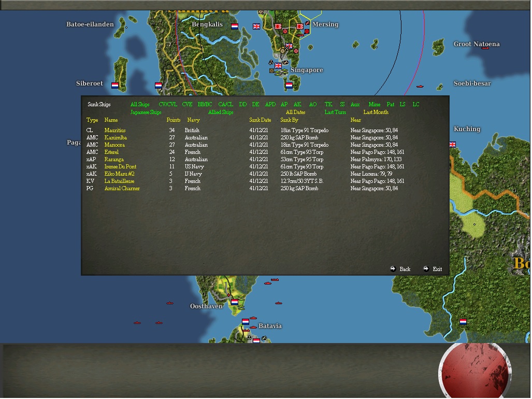Open ship Kanimbla details

[x=116, y=138]
